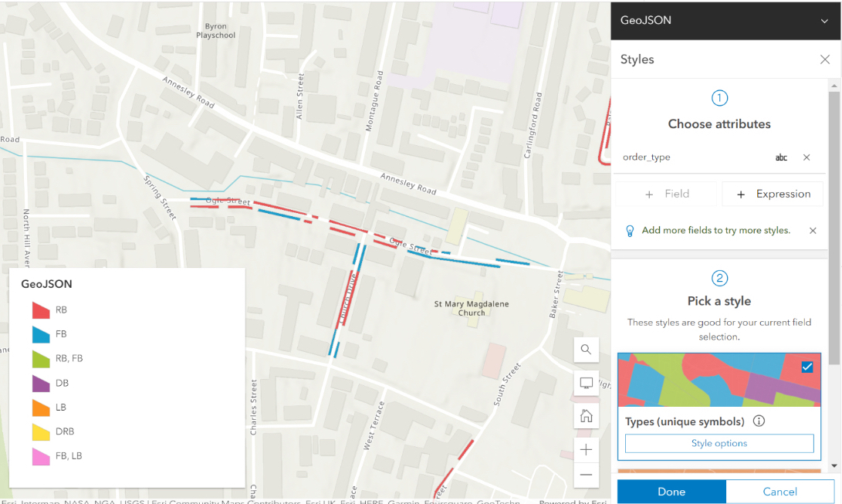Click the info icon next to Types unique symbols
Viewport: 842px width, 504px height.
point(759,421)
